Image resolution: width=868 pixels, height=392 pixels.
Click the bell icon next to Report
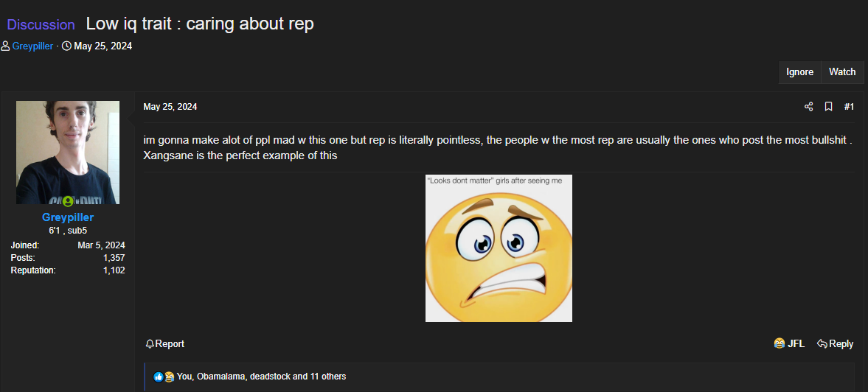[150, 344]
